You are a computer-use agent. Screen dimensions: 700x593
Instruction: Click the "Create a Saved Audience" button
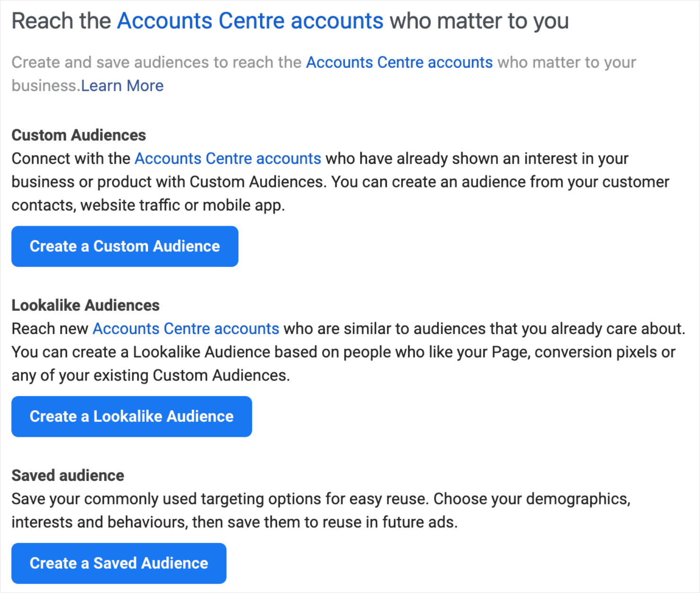pos(119,563)
